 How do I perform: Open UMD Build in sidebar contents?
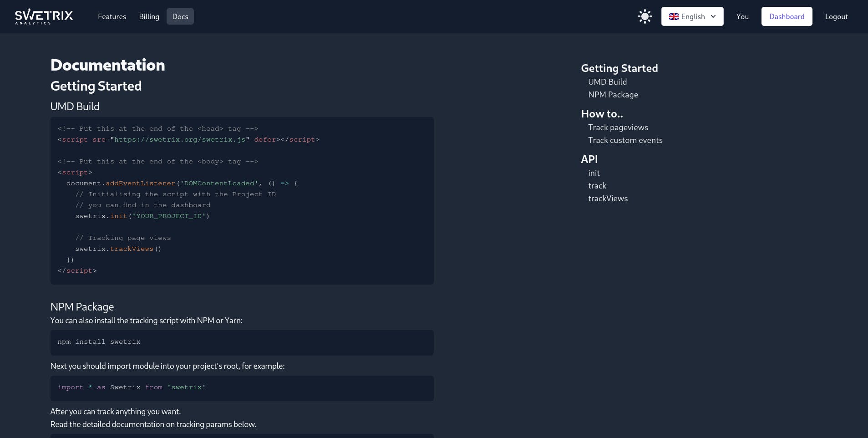(607, 82)
